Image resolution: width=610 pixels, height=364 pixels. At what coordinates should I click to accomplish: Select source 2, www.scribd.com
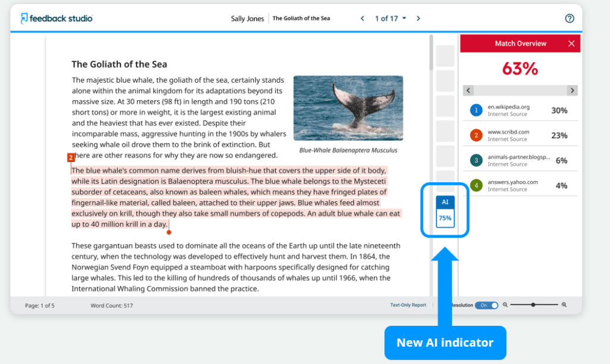518,135
